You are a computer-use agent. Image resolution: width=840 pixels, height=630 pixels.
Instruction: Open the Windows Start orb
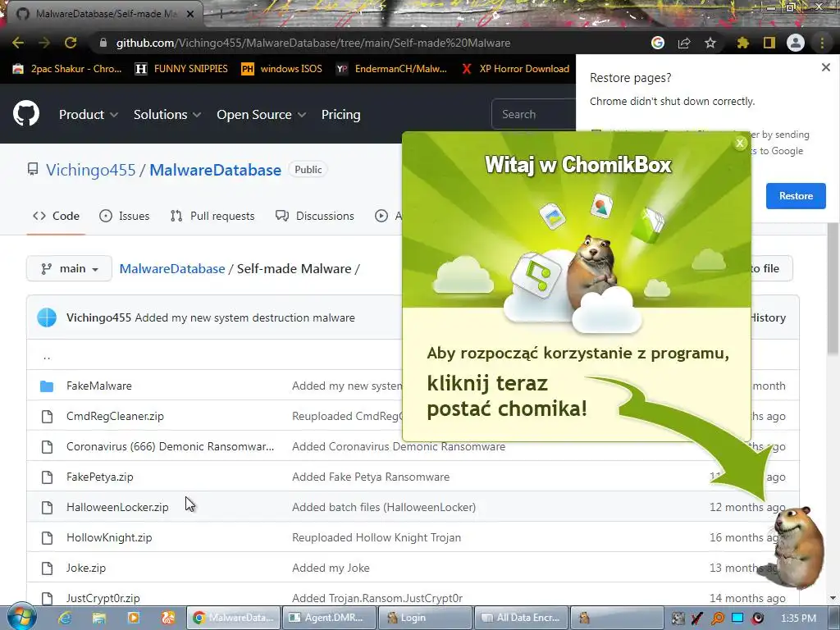(21, 617)
